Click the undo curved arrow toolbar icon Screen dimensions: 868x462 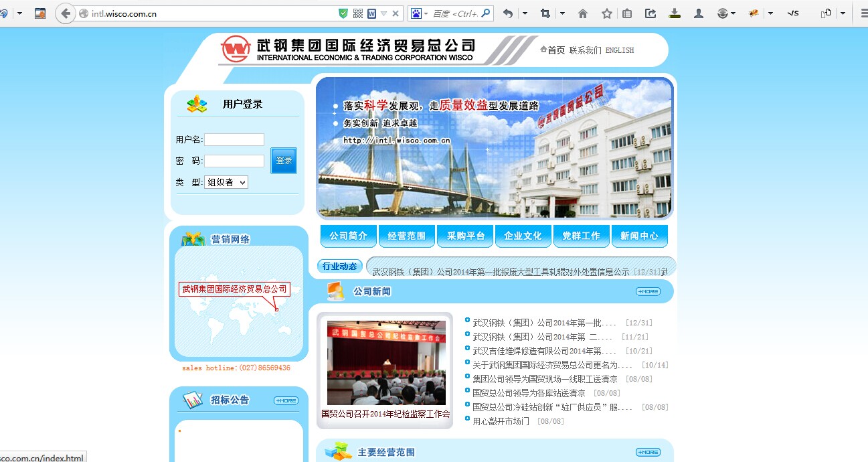tap(508, 13)
